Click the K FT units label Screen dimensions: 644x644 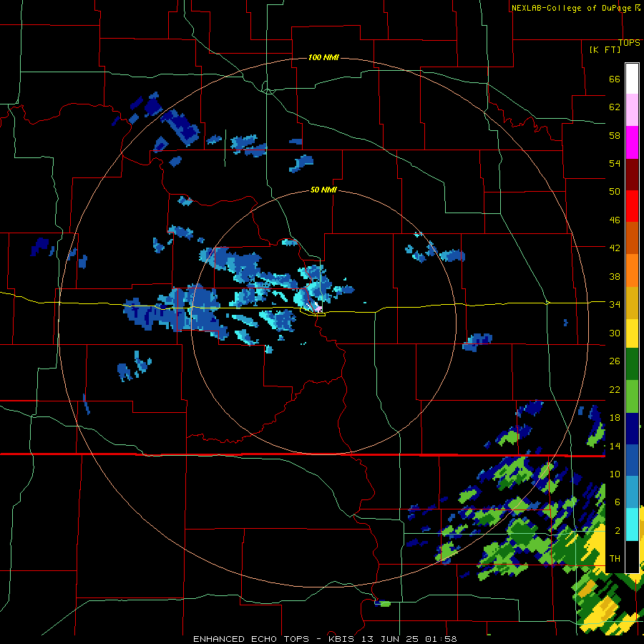pos(605,49)
